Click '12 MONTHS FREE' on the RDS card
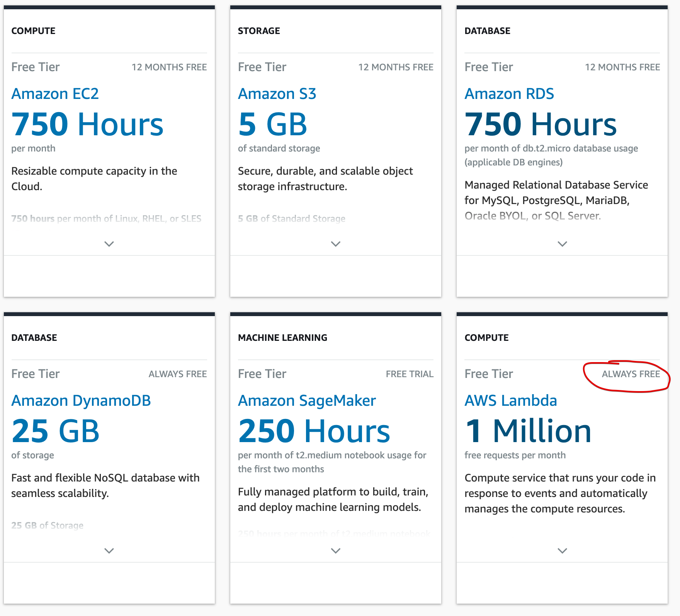The height and width of the screenshot is (616, 680). pos(622,67)
